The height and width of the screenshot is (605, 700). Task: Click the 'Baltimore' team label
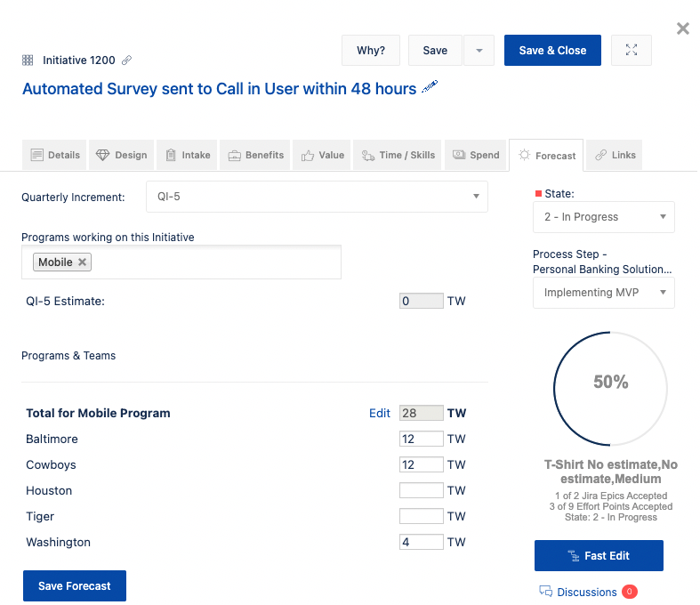52,439
